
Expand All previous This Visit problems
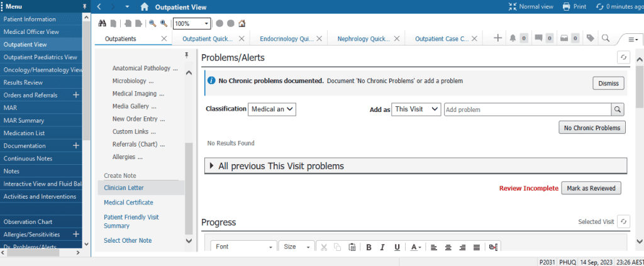211,166
